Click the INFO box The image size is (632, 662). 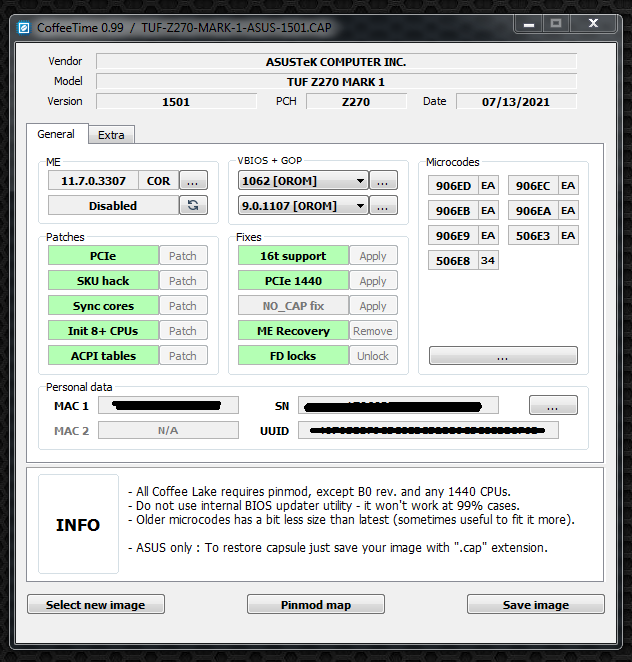pos(79,524)
